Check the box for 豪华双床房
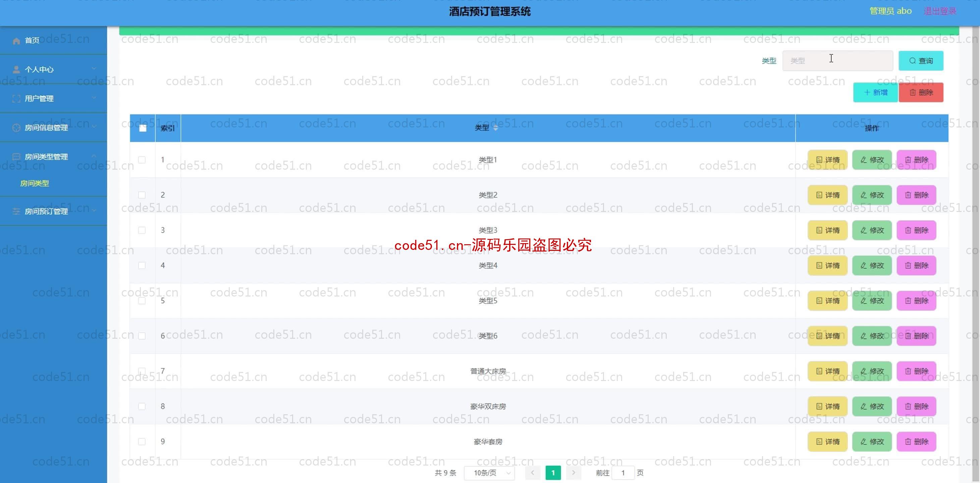980x483 pixels. point(142,407)
